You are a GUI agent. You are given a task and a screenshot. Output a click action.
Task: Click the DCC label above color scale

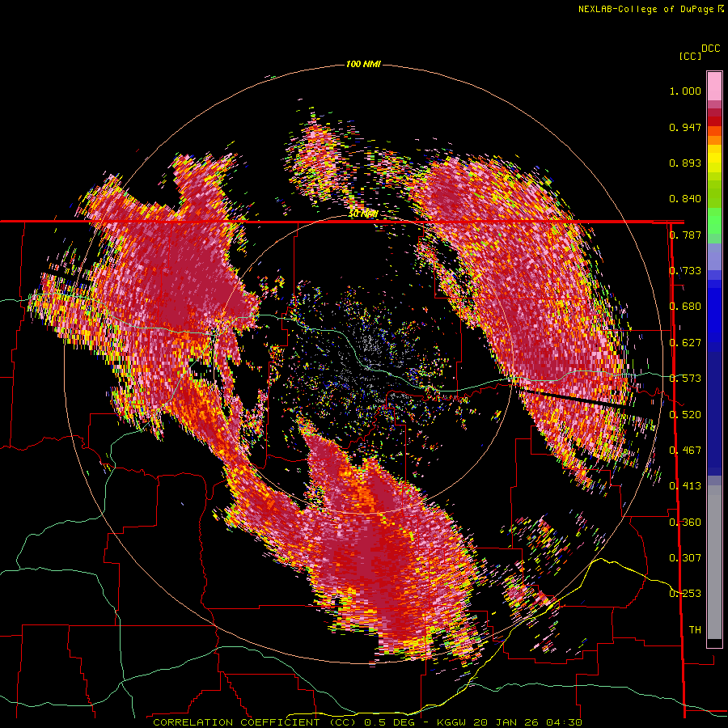tap(710, 49)
